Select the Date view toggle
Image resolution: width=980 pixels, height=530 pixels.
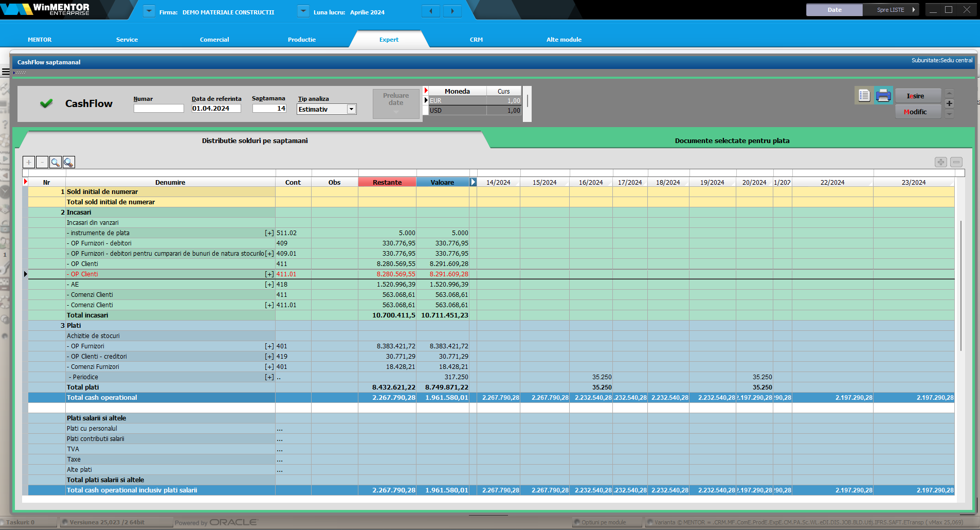pos(834,10)
